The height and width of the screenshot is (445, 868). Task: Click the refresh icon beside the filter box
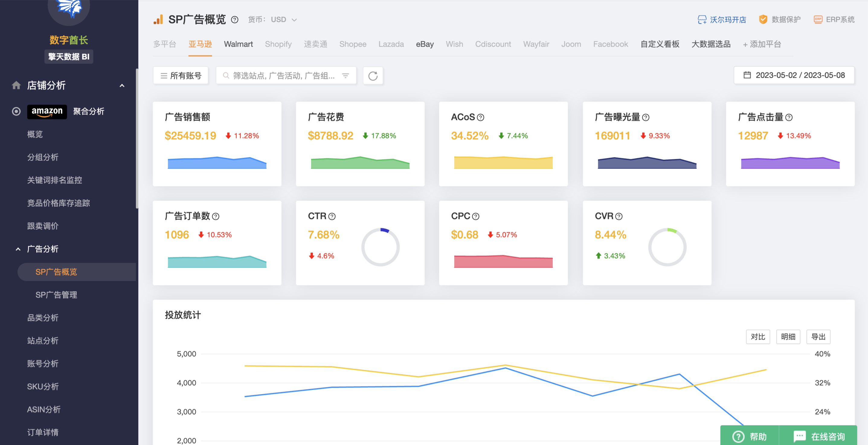pyautogui.click(x=373, y=75)
